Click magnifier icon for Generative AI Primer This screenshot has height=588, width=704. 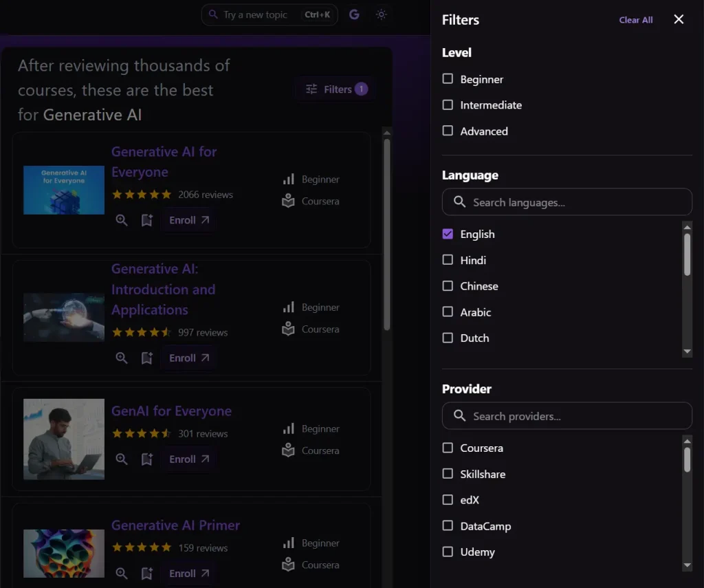[122, 574]
